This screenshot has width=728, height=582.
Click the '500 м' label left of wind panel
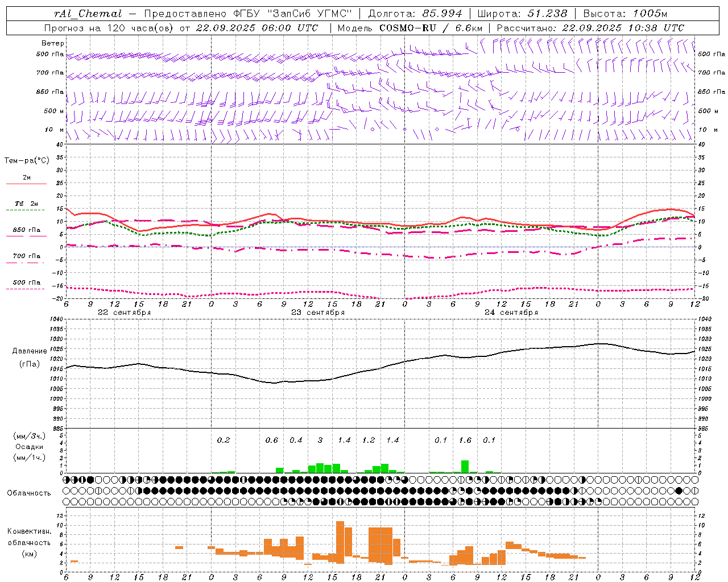click(54, 111)
